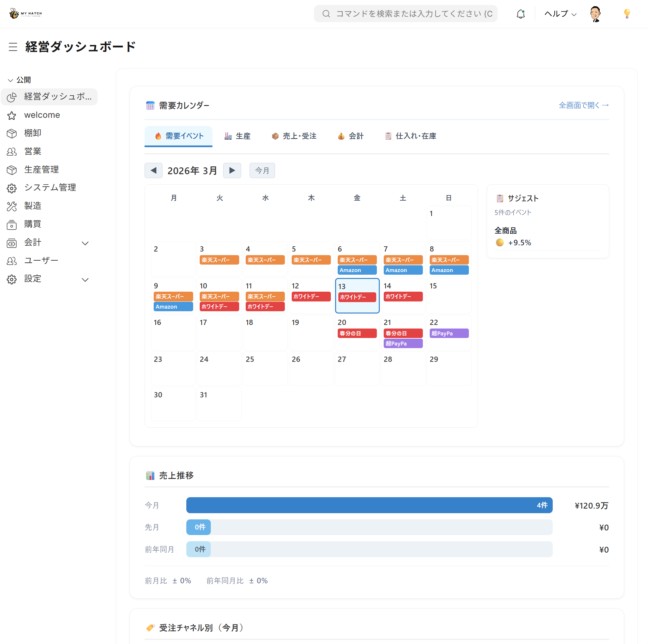Go to next month arrow
Screen dimensions: 648x644
[x=232, y=170]
